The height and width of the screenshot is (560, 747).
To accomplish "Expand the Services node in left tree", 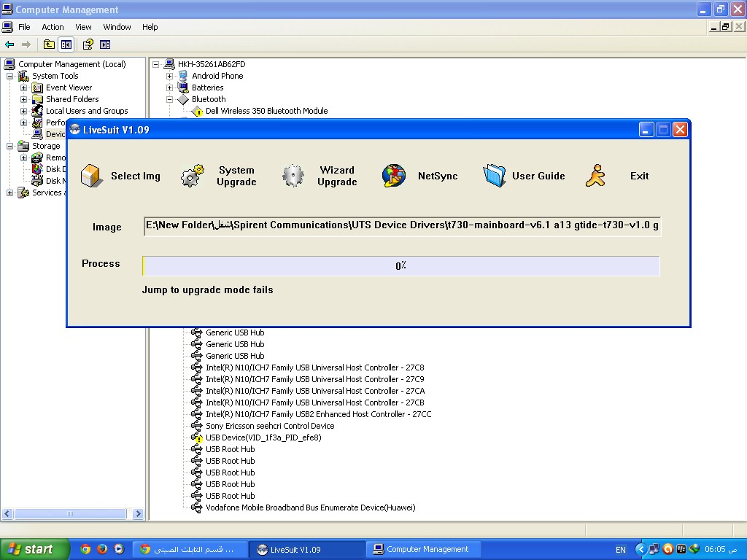I will pos(9,192).
